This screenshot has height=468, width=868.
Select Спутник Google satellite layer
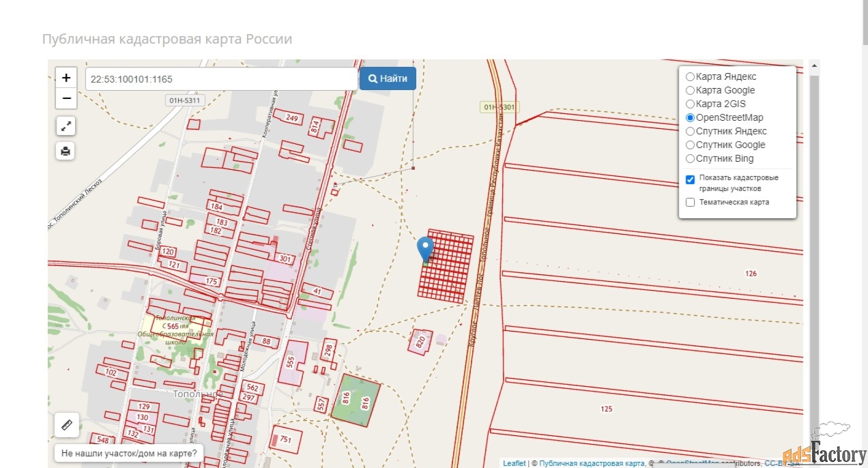coord(690,145)
